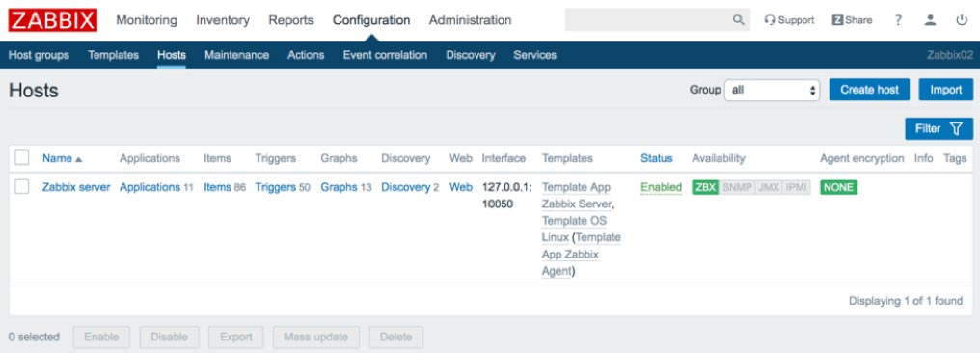Image resolution: width=980 pixels, height=353 pixels.
Task: Switch to the Templates tab
Action: pos(113,55)
